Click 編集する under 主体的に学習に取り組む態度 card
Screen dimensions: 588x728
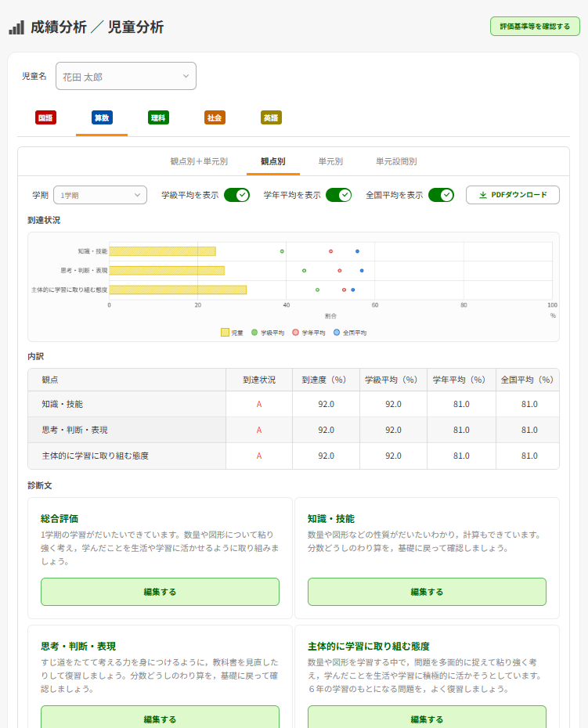pyautogui.click(x=427, y=717)
